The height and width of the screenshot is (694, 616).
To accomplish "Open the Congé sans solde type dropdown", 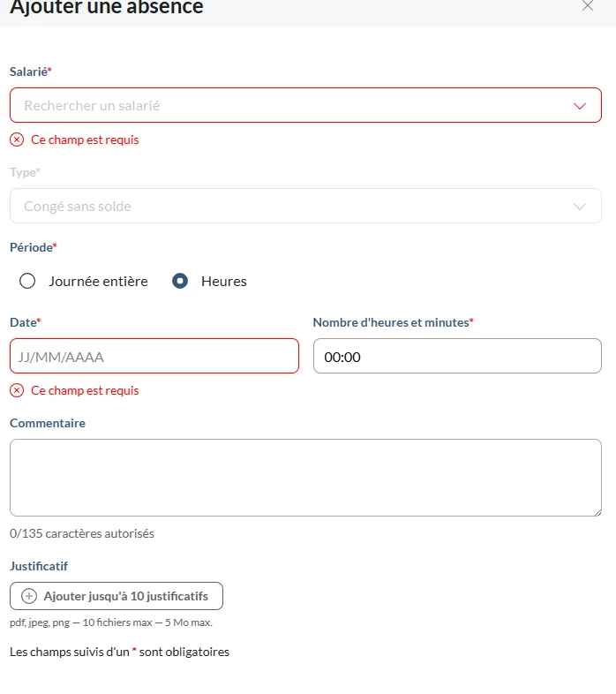I will (291, 207).
